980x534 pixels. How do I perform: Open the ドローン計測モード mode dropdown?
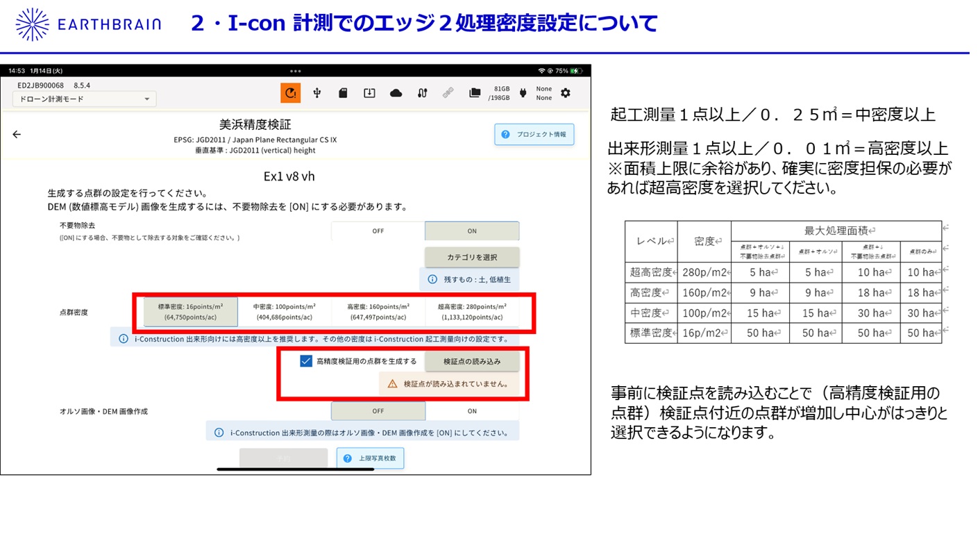pyautogui.click(x=84, y=99)
